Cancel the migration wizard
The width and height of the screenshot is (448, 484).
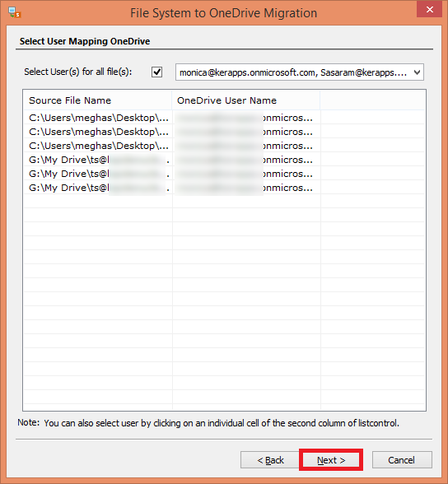click(x=402, y=460)
